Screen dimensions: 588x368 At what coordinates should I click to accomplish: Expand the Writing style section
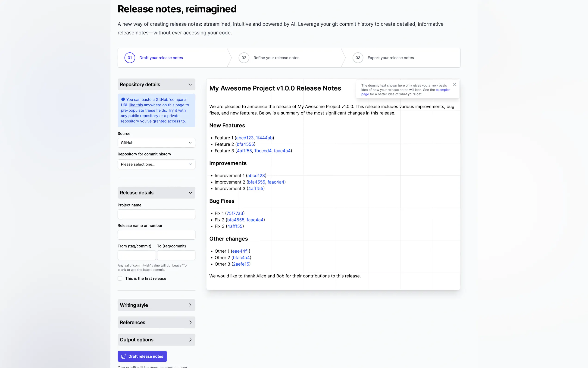pos(190,305)
